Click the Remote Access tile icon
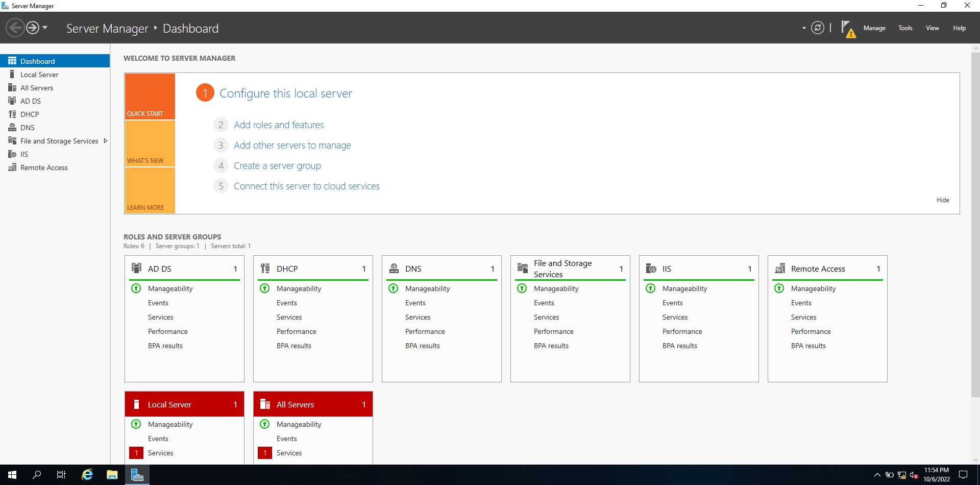The width and height of the screenshot is (980, 485). click(x=779, y=268)
